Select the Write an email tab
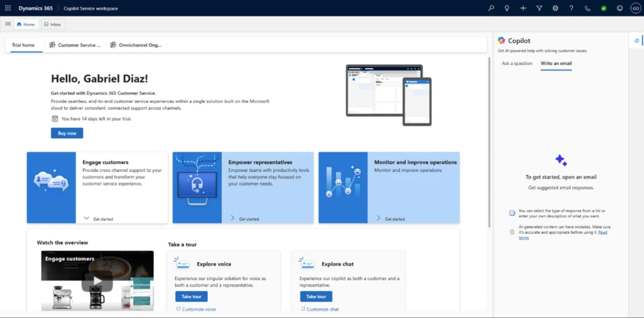 pos(556,64)
